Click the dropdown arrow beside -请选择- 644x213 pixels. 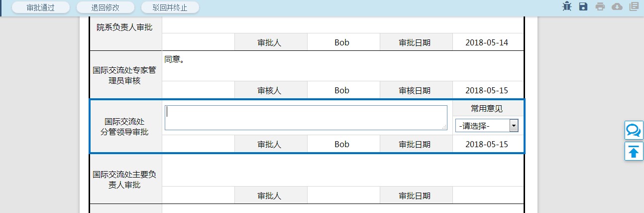[514, 126]
